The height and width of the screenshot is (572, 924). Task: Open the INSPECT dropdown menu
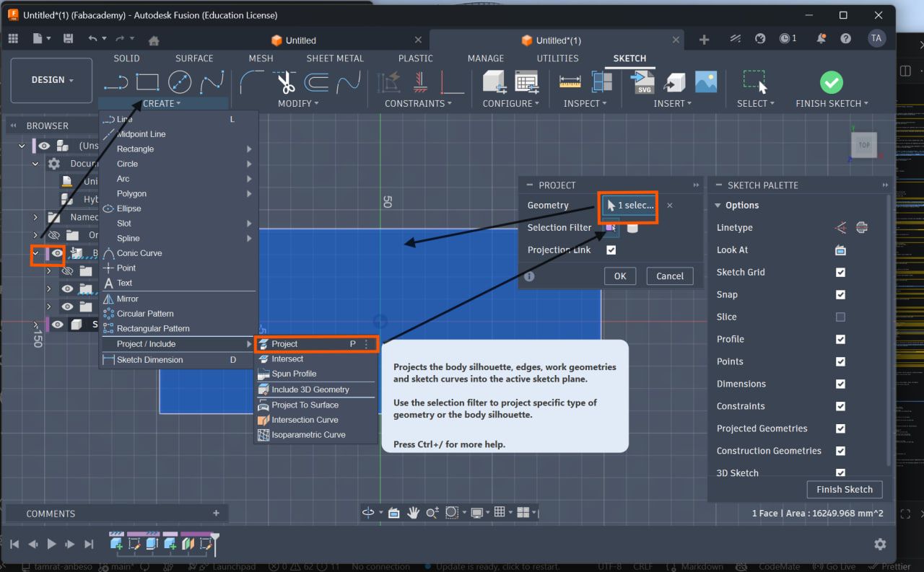tap(585, 104)
